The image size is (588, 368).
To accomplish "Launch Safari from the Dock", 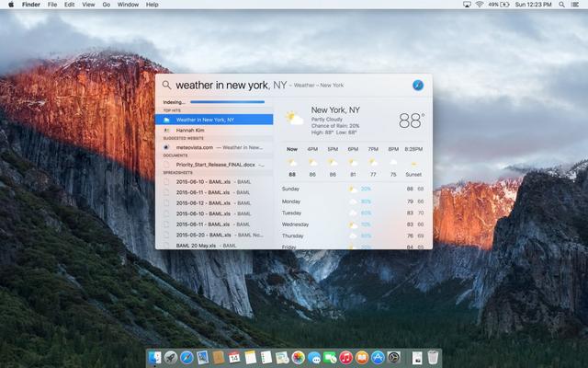I will [187, 357].
